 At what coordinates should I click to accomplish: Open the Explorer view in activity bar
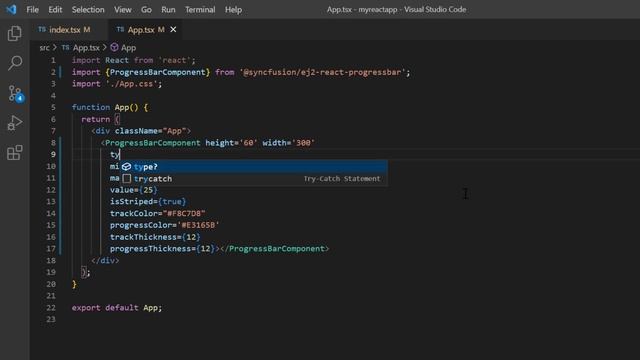click(15, 33)
